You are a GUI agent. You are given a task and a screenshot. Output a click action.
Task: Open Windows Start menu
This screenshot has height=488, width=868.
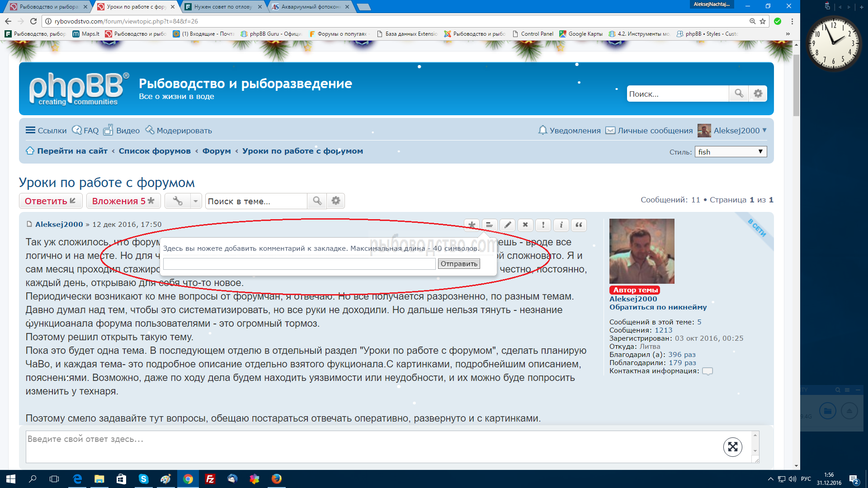point(11,479)
